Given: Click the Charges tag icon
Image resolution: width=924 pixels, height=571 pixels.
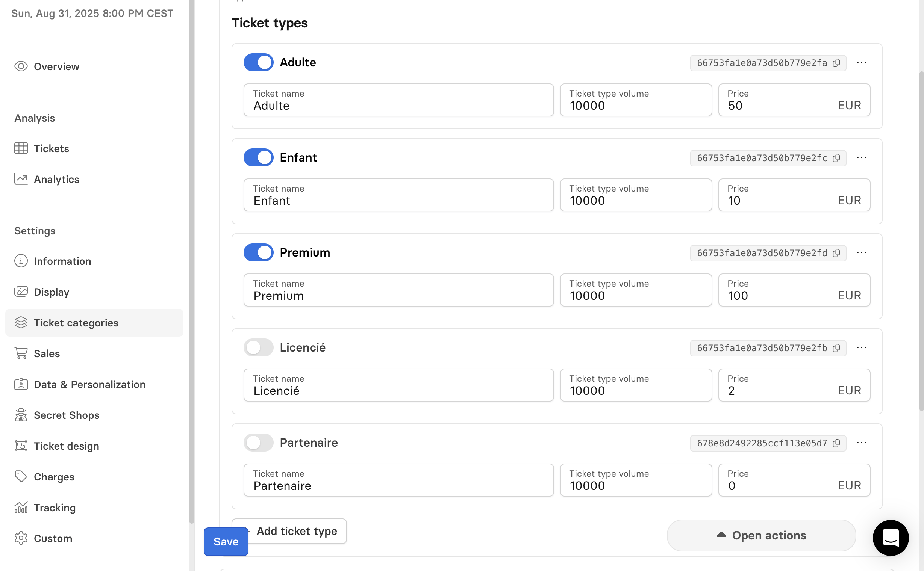Looking at the screenshot, I should pos(21,477).
